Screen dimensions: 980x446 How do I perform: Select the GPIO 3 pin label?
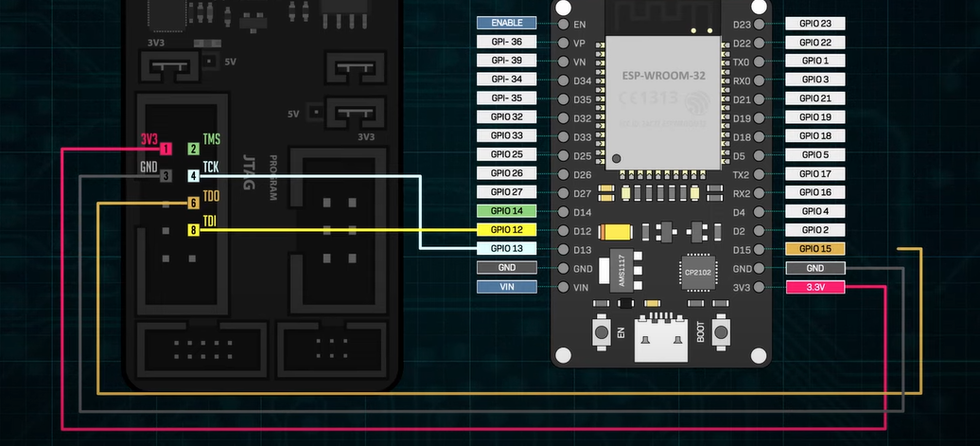pos(815,80)
